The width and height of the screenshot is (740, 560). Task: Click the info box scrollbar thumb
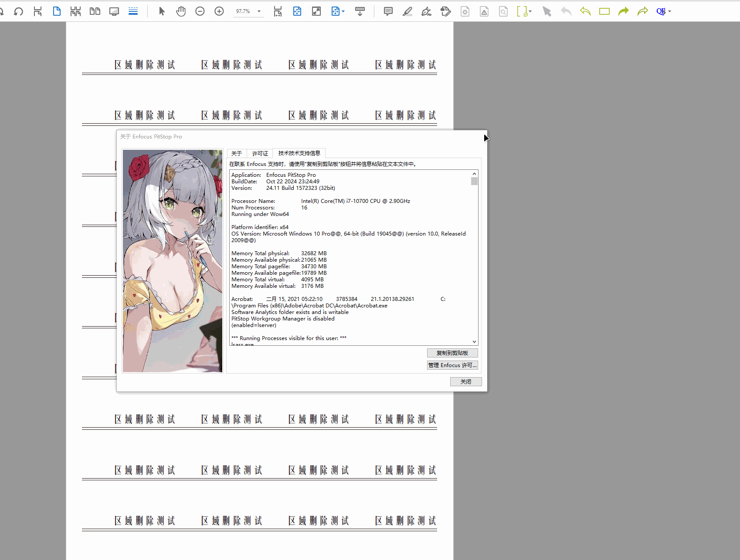(x=474, y=181)
